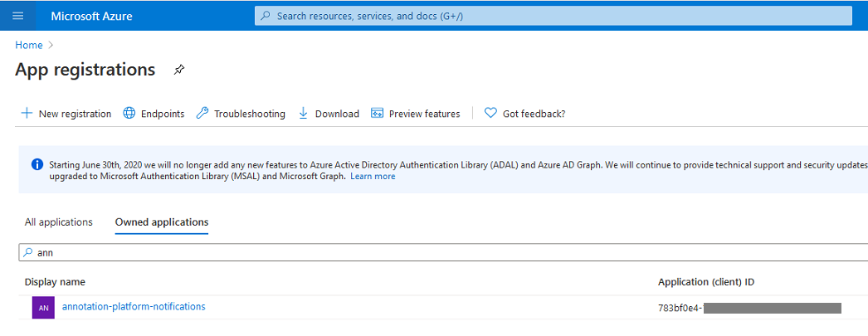Switch to All applications tab
This screenshot has height=336, width=868.
[59, 222]
